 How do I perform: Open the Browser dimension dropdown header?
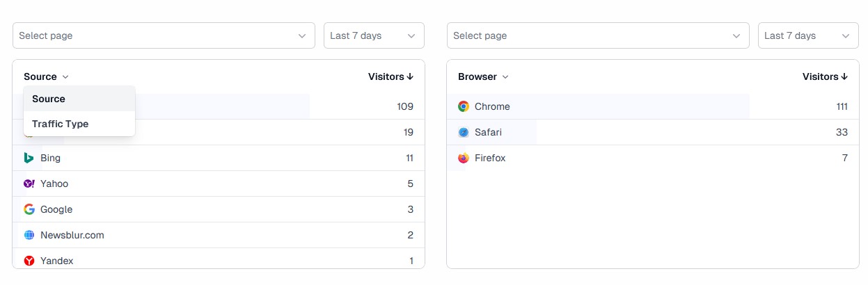[x=483, y=76]
